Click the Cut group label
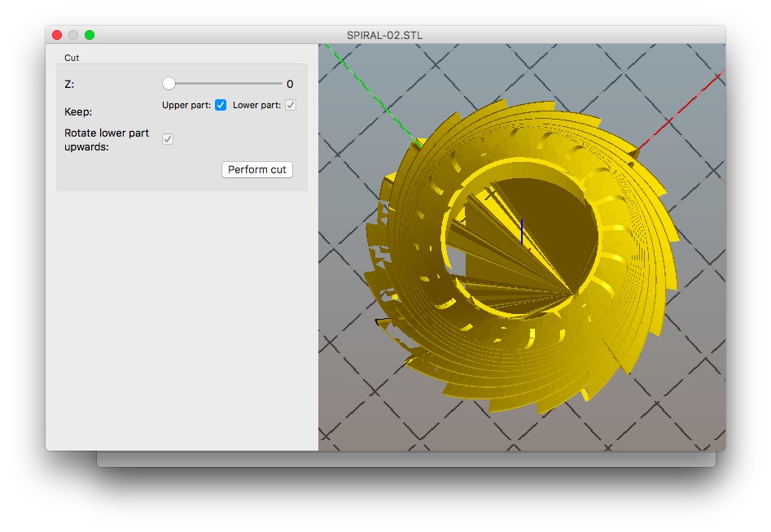Image resolution: width=771 pixels, height=532 pixels. (72, 58)
